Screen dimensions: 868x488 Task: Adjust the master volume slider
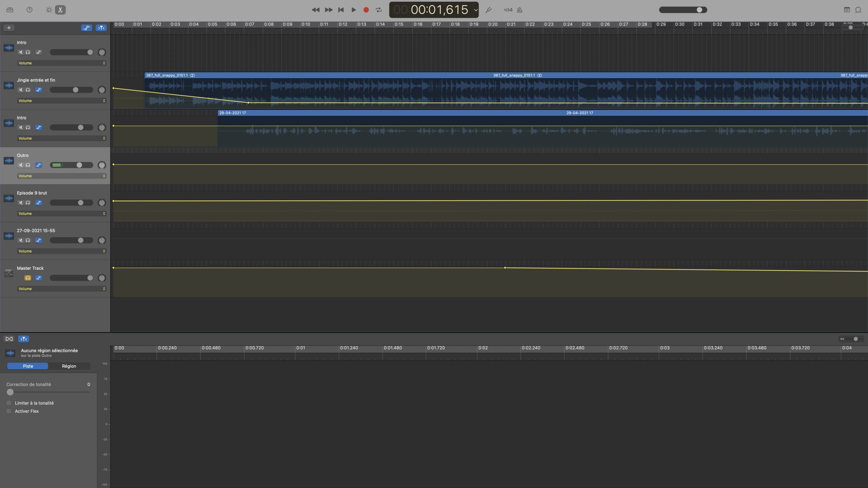[x=683, y=10]
